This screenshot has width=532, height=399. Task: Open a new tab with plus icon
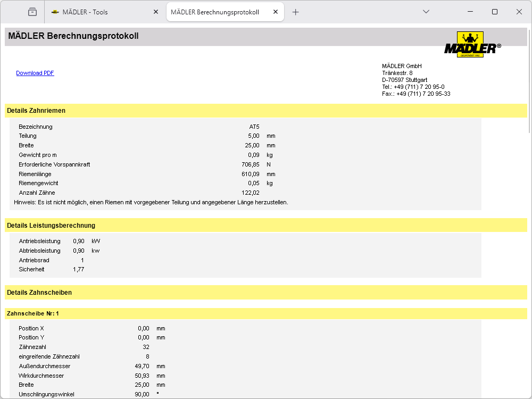(x=296, y=12)
